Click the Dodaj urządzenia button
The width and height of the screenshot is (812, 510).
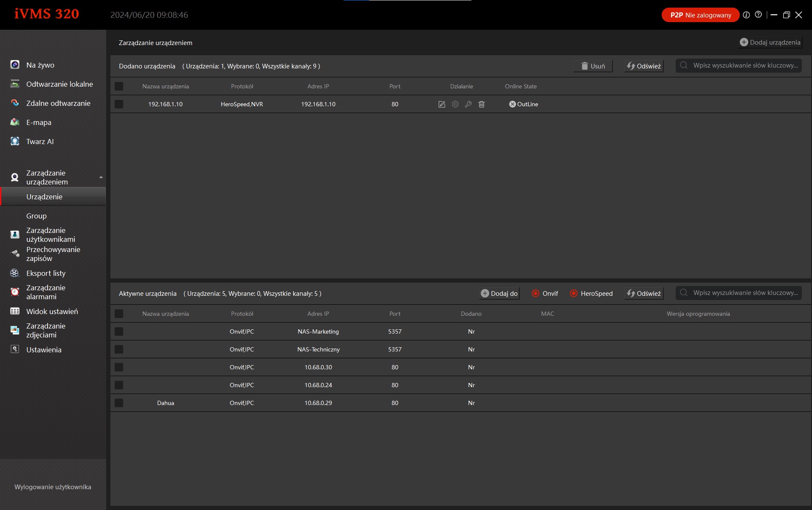point(770,42)
